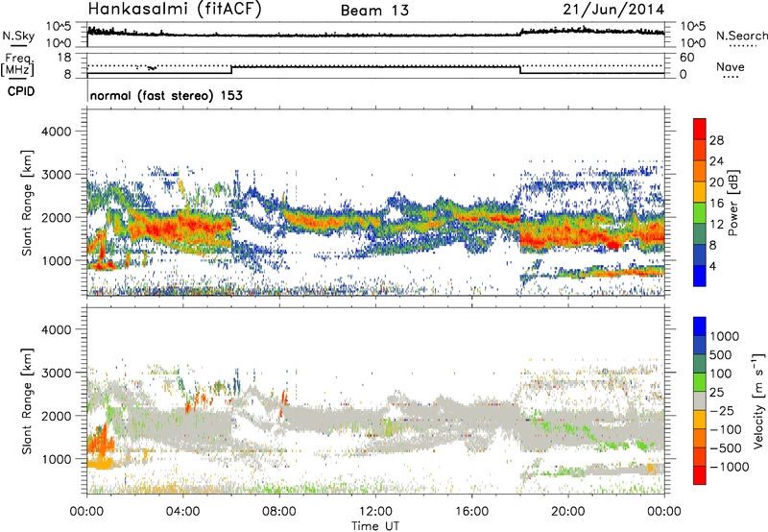
Task: Select the 60 tick on Nave axis
Action: point(686,58)
